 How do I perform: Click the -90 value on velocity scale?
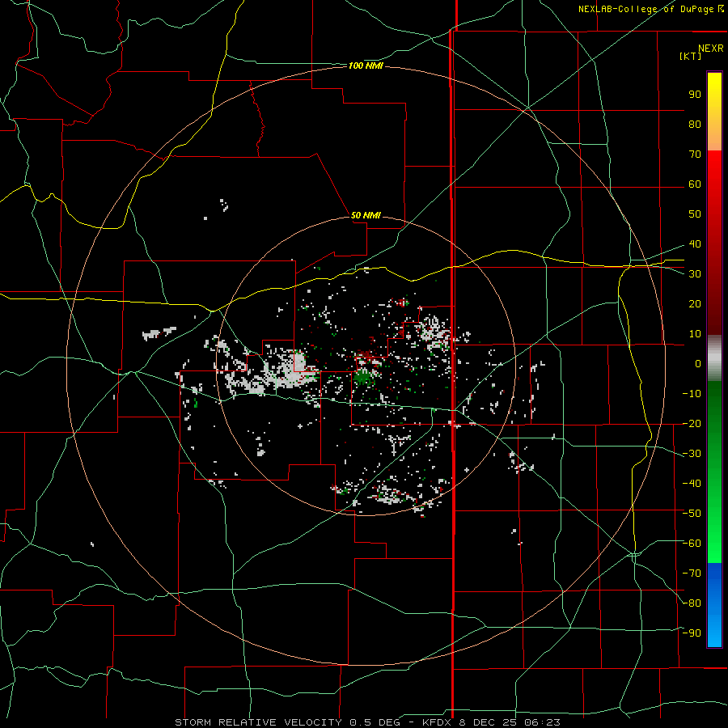click(x=692, y=633)
